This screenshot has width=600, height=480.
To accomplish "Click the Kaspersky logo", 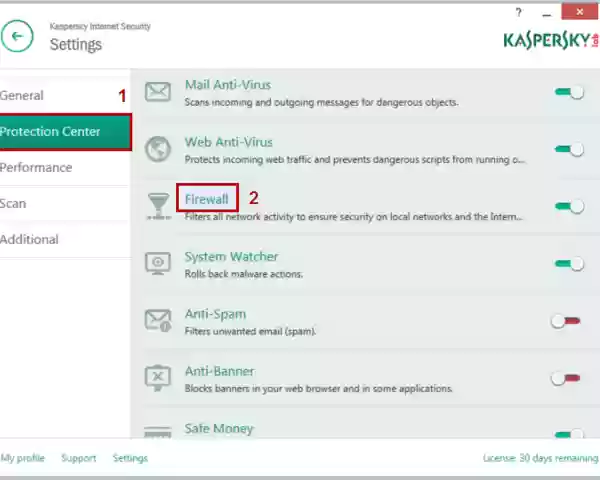I will pos(551,41).
